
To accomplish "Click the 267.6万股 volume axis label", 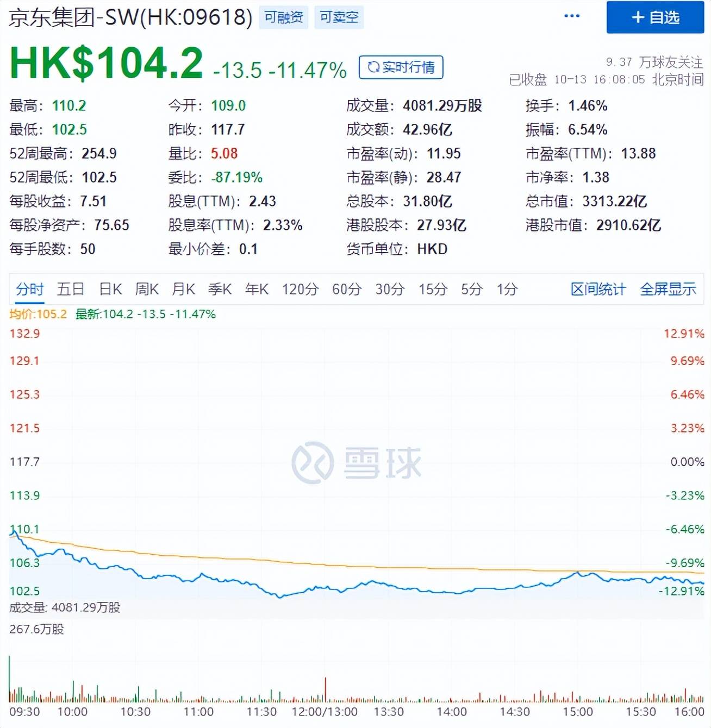I will pyautogui.click(x=36, y=629).
